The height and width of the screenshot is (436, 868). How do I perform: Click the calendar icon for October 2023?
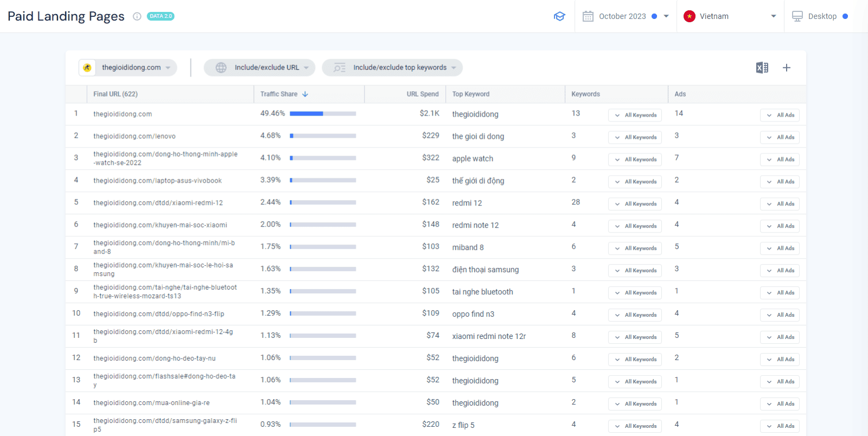click(588, 16)
